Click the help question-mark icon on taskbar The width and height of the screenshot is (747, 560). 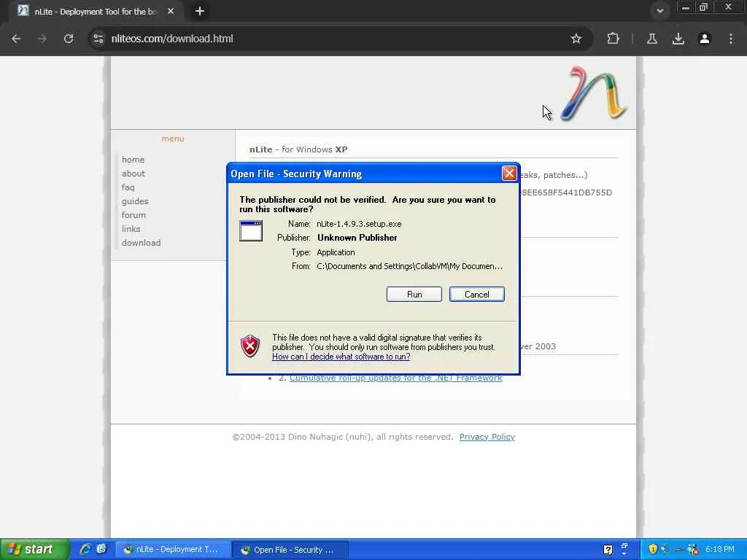(608, 550)
